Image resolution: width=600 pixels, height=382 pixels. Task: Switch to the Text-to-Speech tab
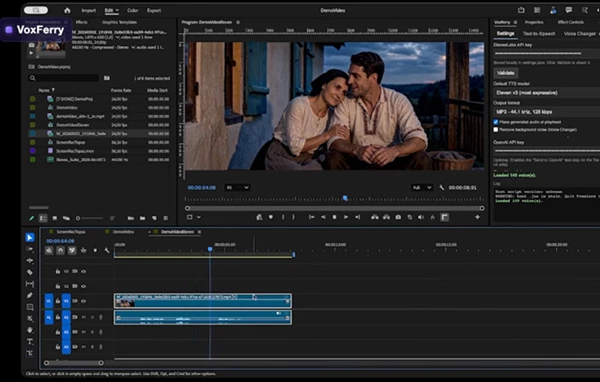point(539,34)
